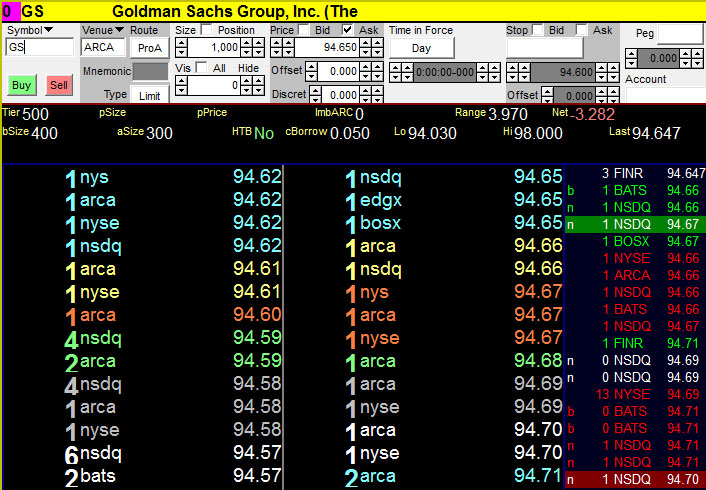Click the Price field showing 94.650
706x490 pixels.
(327, 47)
